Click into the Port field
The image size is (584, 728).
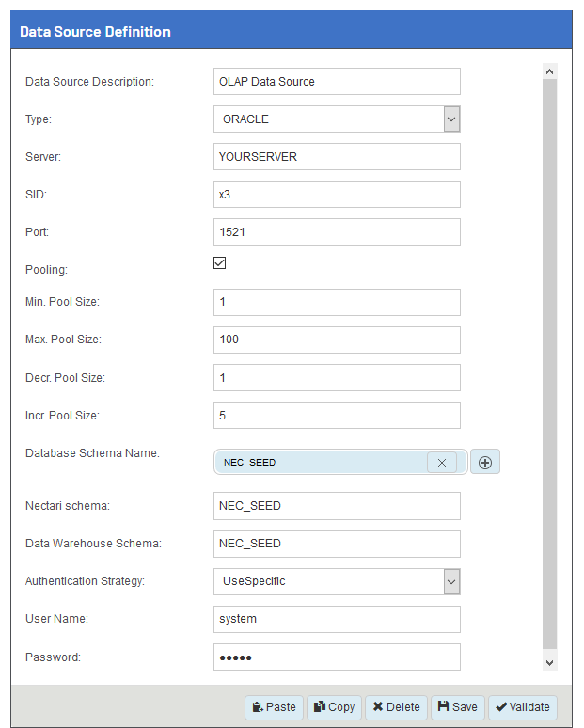pyautogui.click(x=337, y=232)
